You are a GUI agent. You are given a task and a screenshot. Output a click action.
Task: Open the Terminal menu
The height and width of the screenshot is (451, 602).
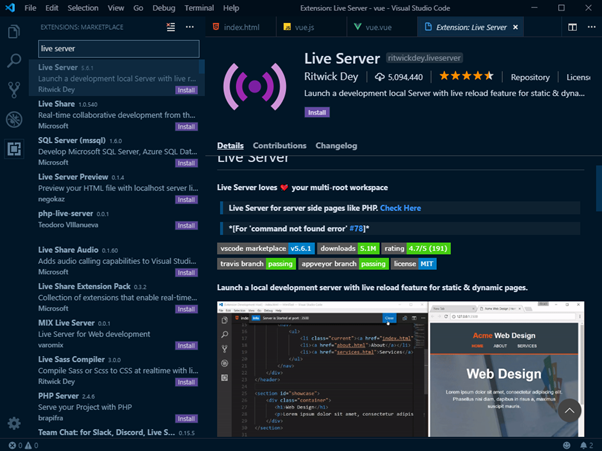(199, 8)
